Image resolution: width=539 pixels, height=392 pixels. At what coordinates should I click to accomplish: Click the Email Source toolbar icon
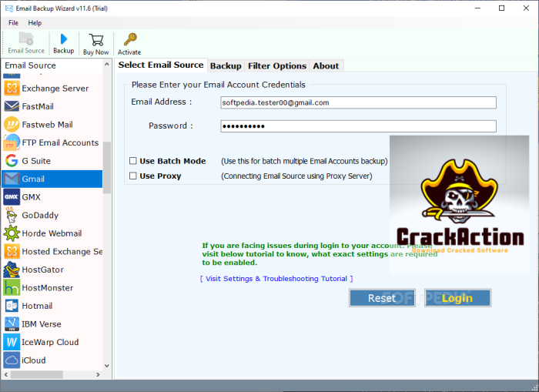point(26,39)
